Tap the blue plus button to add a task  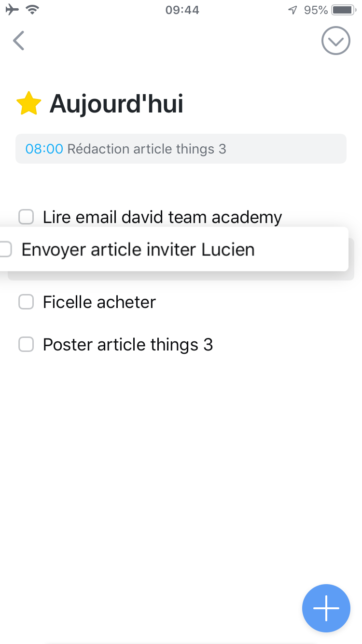click(x=326, y=608)
